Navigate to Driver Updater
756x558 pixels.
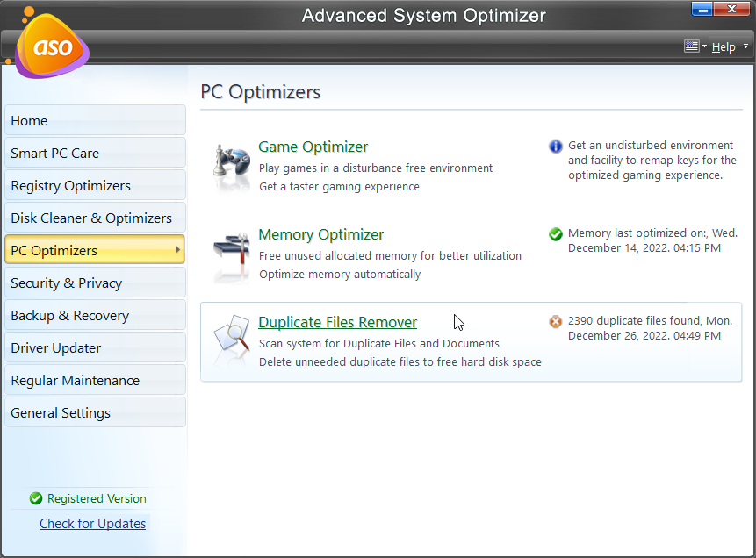pyautogui.click(x=94, y=347)
